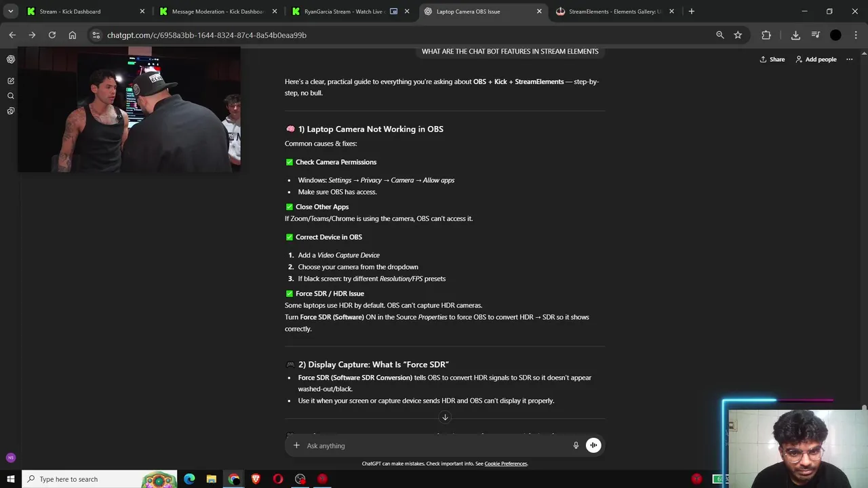868x488 pixels.
Task: Reload the ChatGPT page
Action: pos(52,35)
